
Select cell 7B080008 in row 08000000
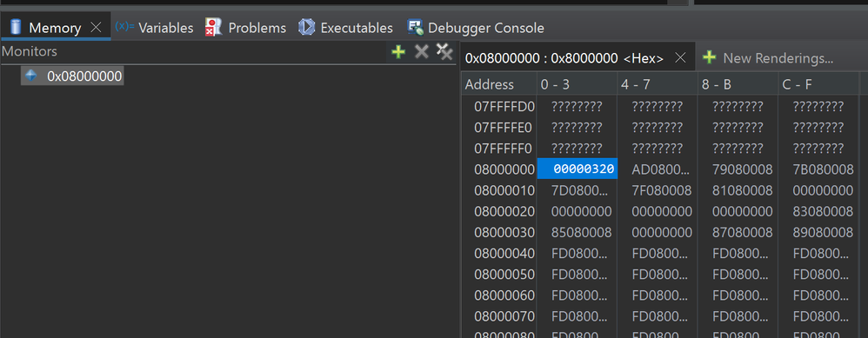click(818, 169)
